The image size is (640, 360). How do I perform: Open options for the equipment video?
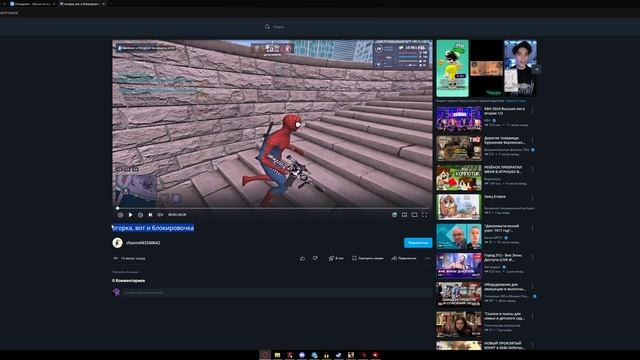coord(533,287)
